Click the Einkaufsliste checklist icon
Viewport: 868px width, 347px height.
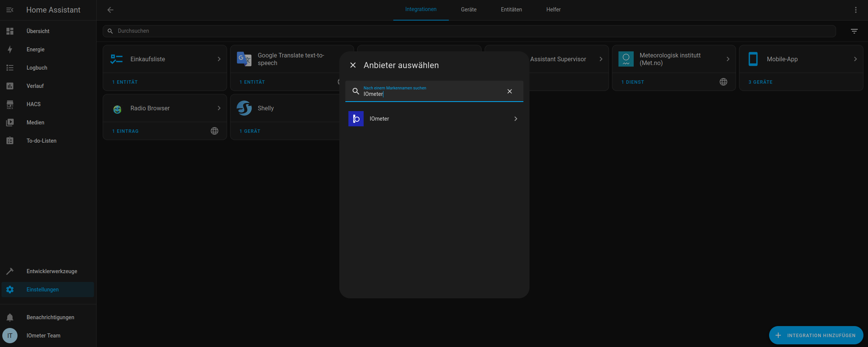(x=116, y=59)
